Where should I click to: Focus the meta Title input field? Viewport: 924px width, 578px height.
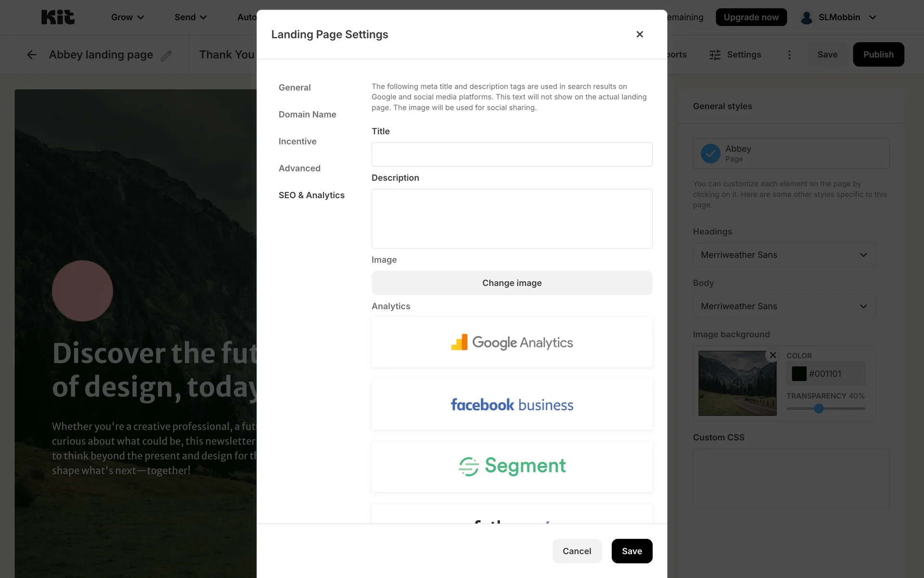click(x=512, y=155)
